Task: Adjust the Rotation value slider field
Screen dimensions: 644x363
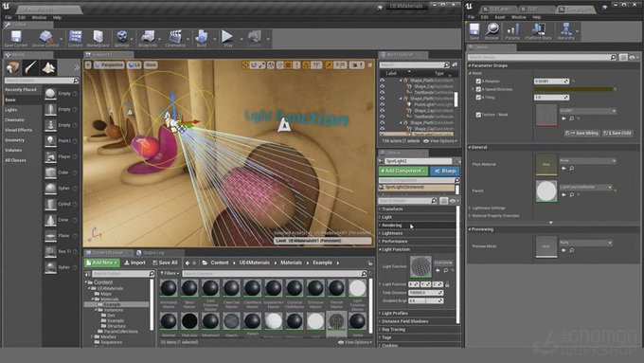Action: point(551,82)
